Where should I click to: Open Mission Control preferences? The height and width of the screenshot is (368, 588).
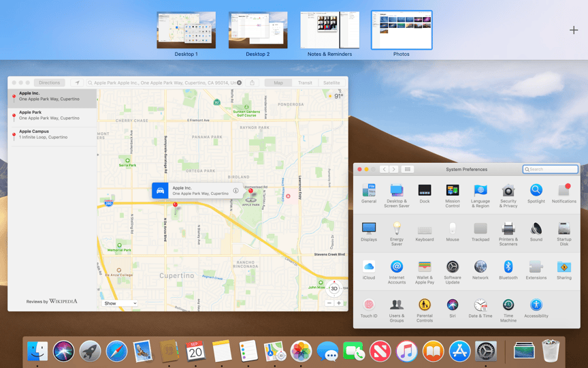(453, 196)
